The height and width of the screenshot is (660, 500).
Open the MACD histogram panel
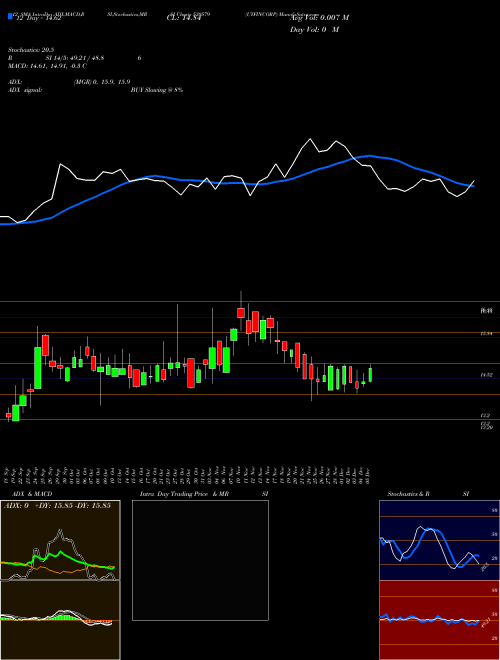[x=60, y=620]
